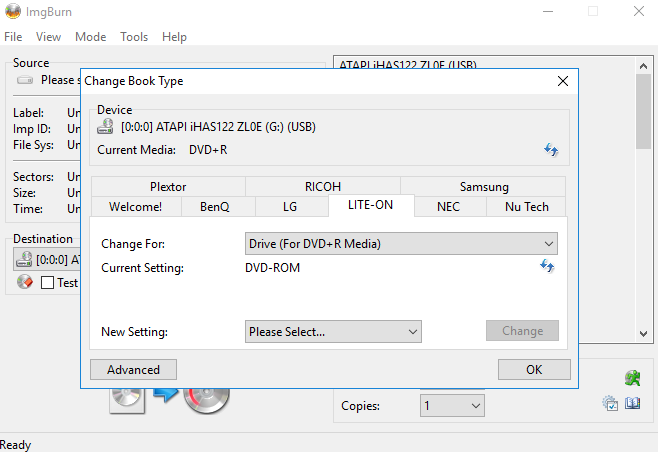
Task: Switch to the NEC tab
Action: [x=448, y=206]
